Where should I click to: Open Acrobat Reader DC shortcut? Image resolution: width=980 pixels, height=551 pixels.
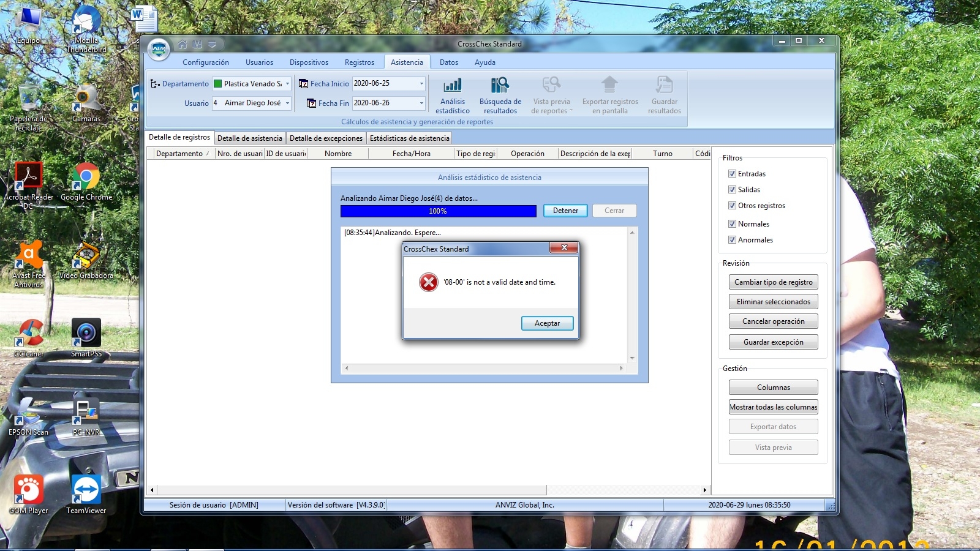(x=28, y=186)
